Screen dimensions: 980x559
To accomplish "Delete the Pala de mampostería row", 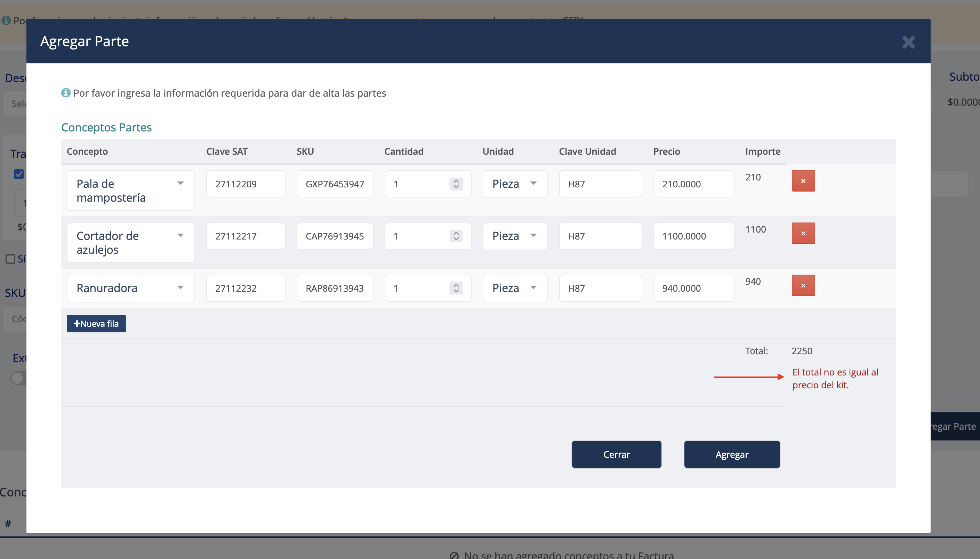I will (x=803, y=181).
